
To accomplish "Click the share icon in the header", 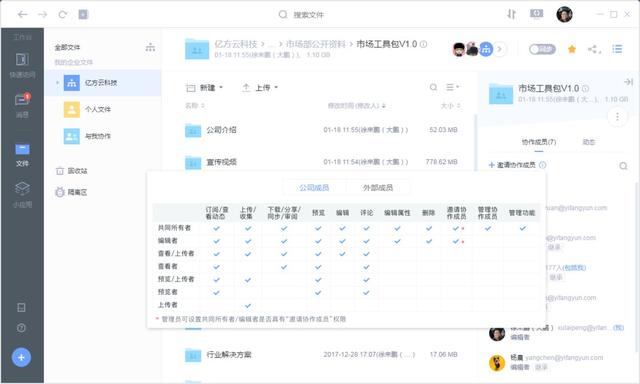I will pos(594,49).
